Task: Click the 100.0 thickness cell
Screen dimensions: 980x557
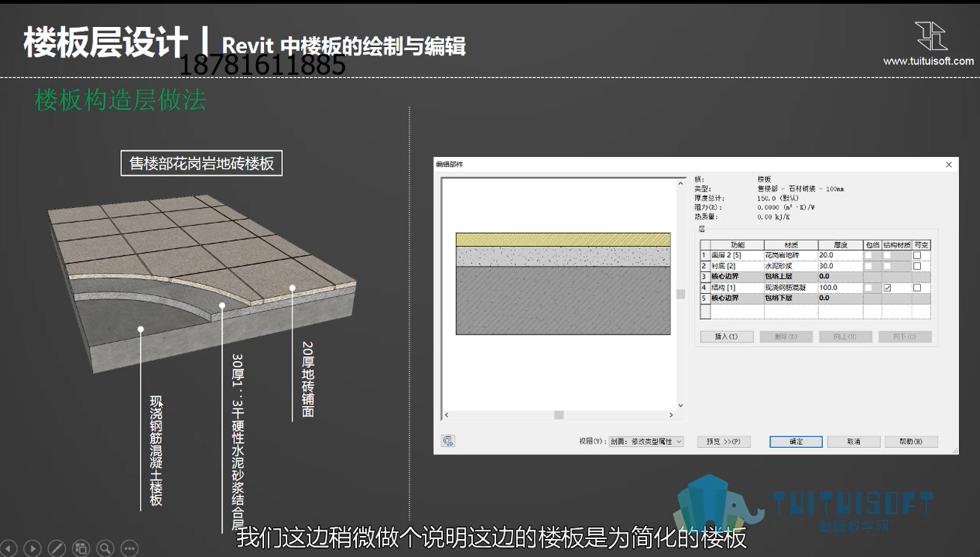Action: 839,288
